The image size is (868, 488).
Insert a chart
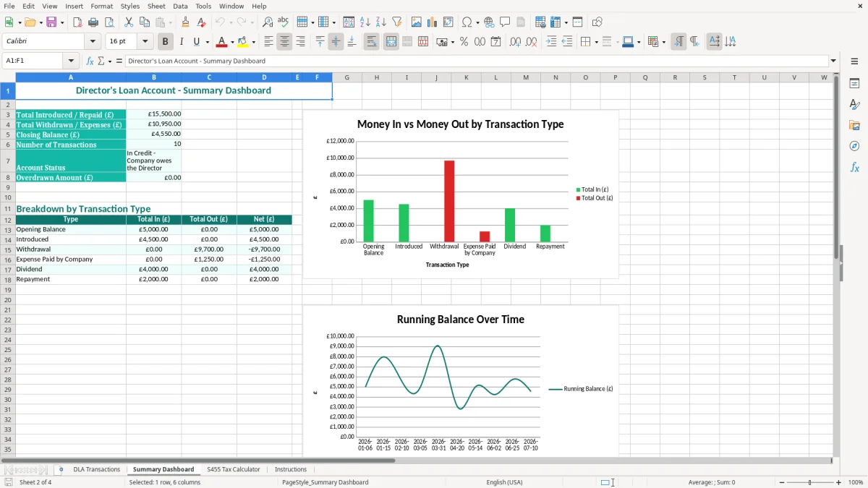(x=433, y=22)
